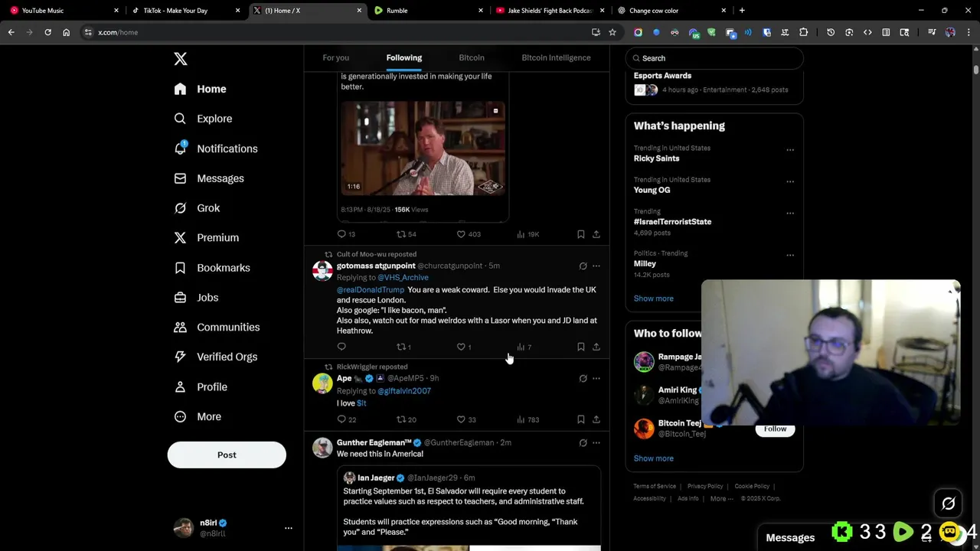Open more options for Milley trend
980x551 pixels.
click(790, 255)
